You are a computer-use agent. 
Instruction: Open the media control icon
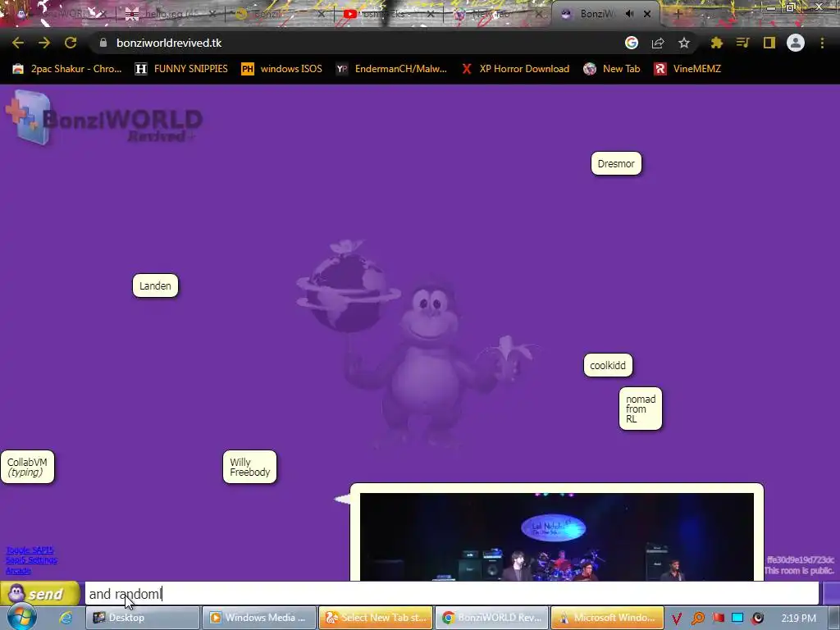click(742, 43)
